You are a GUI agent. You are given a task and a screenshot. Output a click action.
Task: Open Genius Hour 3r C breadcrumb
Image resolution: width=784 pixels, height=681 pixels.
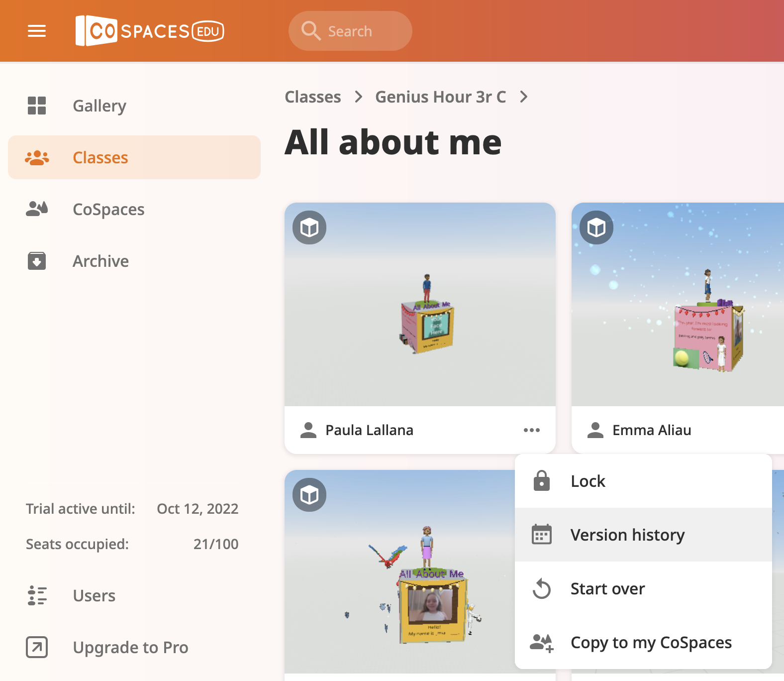click(440, 97)
